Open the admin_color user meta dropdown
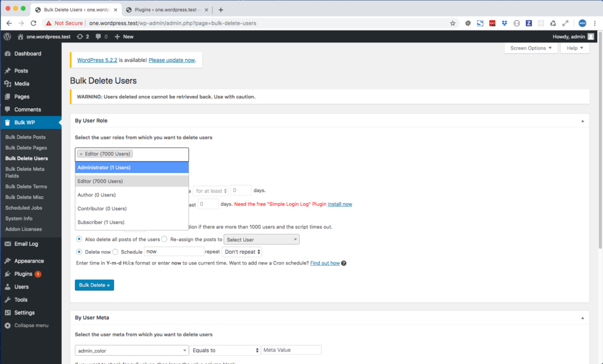The height and width of the screenshot is (364, 603). click(x=131, y=349)
